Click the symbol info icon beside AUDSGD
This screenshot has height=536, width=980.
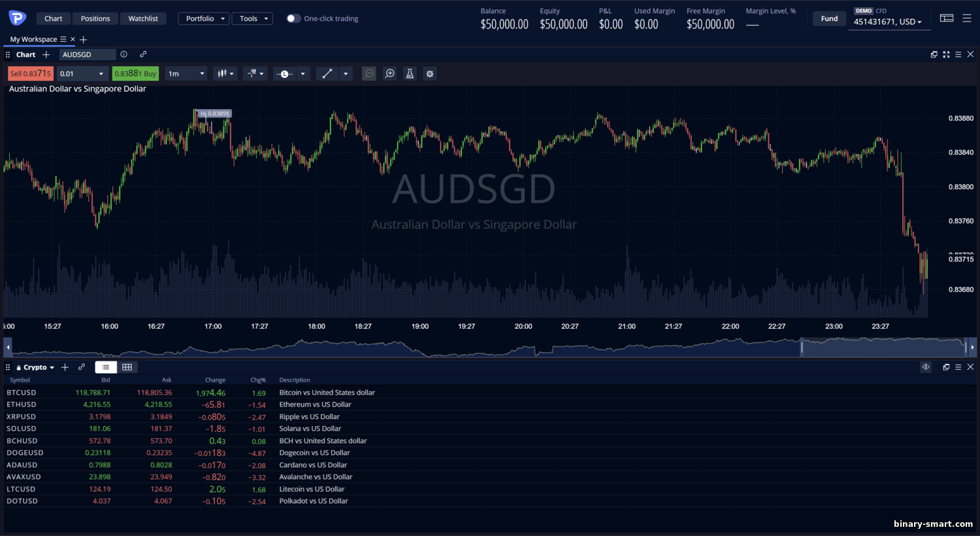coord(123,54)
